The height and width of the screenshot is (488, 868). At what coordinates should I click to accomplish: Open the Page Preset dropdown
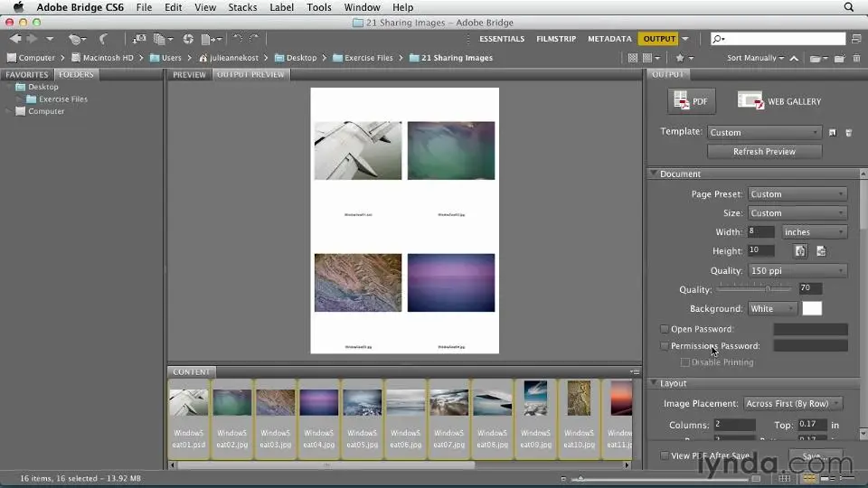coord(797,194)
